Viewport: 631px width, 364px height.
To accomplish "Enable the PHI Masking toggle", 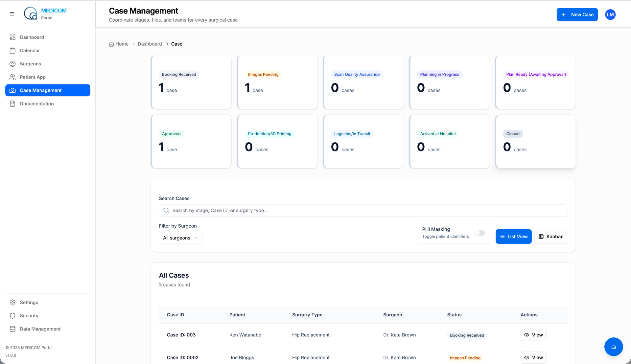I will [479, 233].
